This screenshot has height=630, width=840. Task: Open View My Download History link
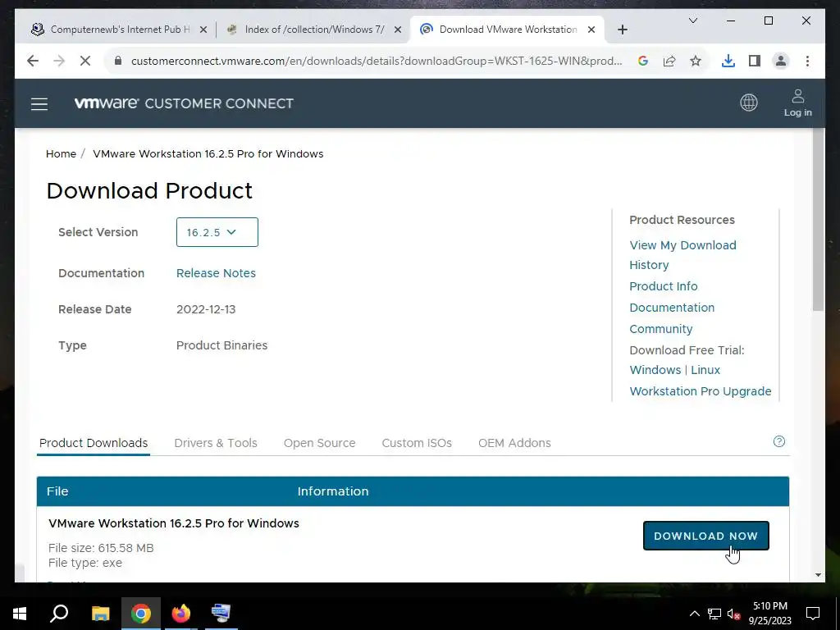coord(682,255)
